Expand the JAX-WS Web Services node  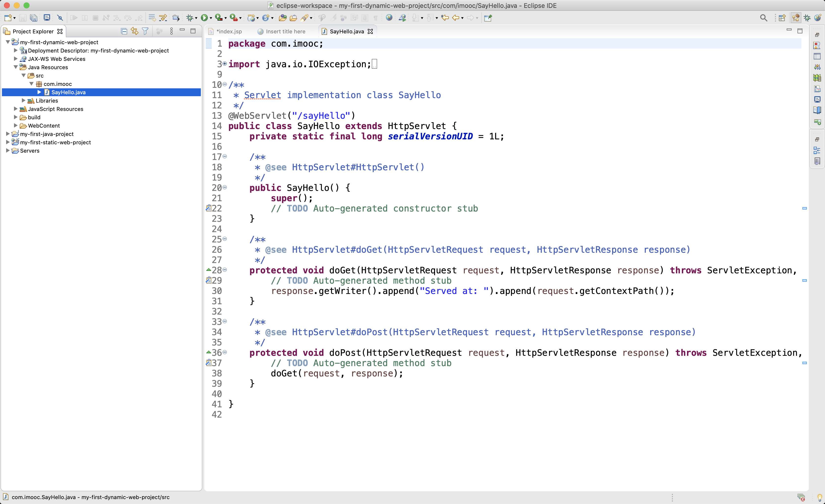(x=15, y=59)
